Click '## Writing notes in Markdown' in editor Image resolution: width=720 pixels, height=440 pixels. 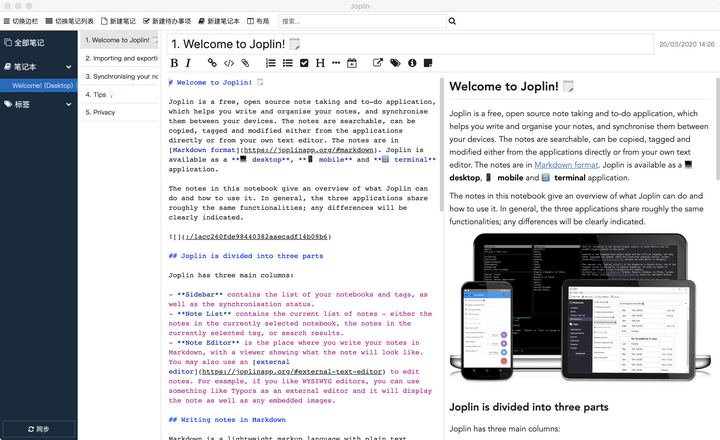point(227,420)
